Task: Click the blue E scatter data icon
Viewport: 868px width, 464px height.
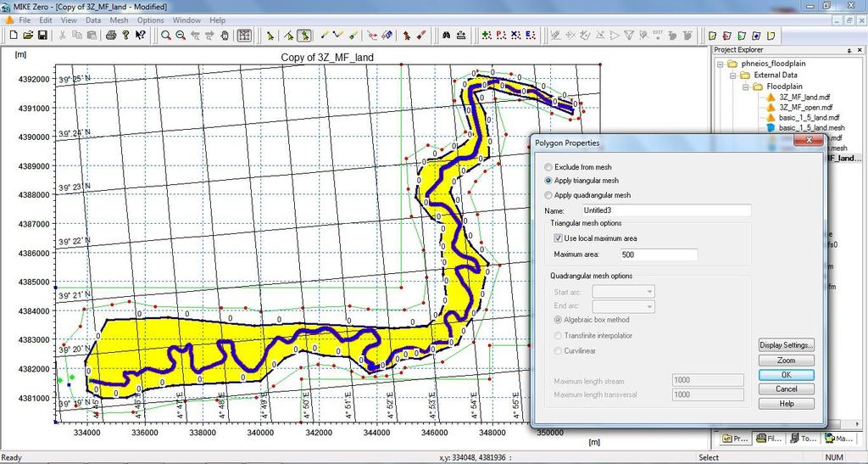Action: [x=531, y=36]
